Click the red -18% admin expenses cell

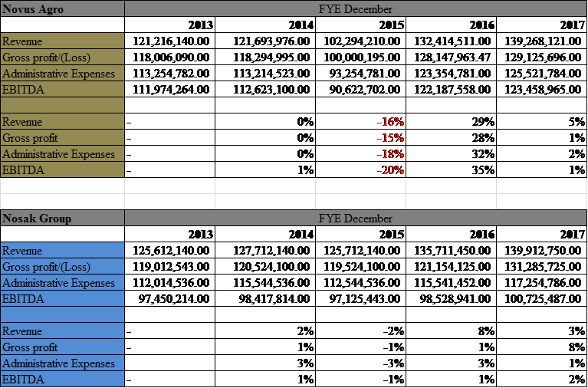coord(361,154)
